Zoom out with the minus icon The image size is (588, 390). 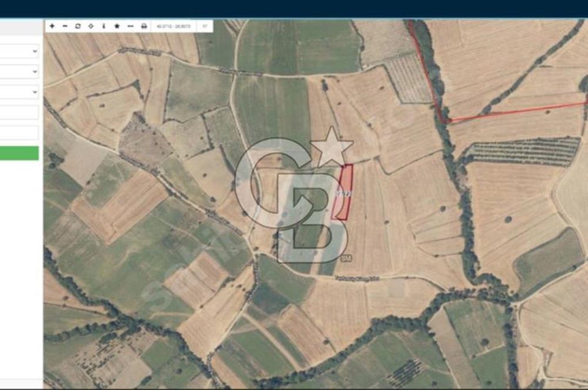pyautogui.click(x=65, y=26)
